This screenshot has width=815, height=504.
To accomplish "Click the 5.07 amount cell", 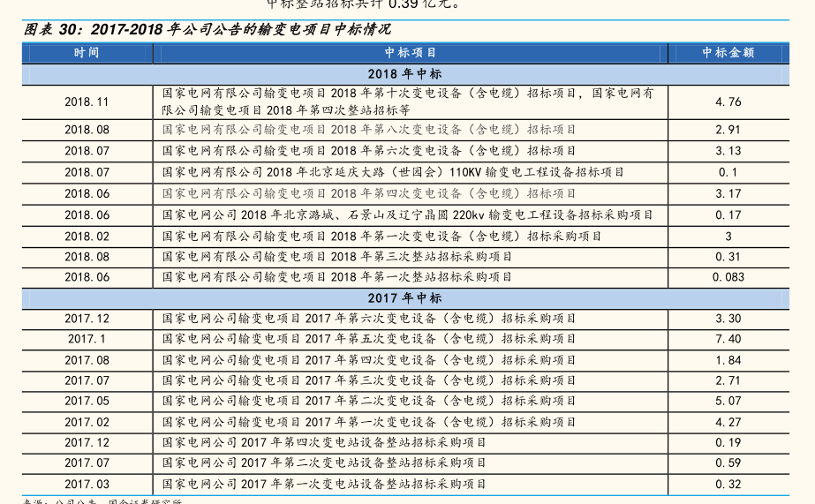I will click(728, 401).
